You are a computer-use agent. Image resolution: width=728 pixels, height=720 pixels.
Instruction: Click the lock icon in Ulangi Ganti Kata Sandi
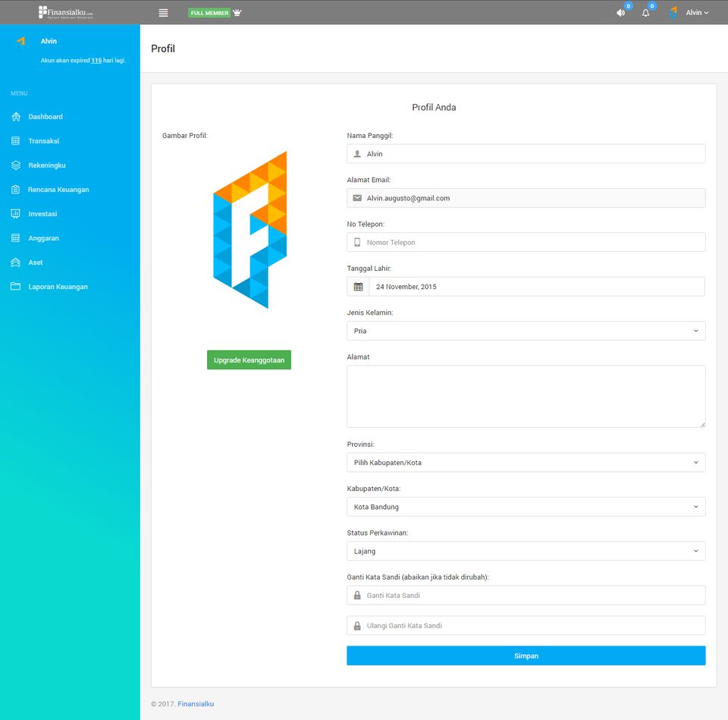click(x=357, y=626)
